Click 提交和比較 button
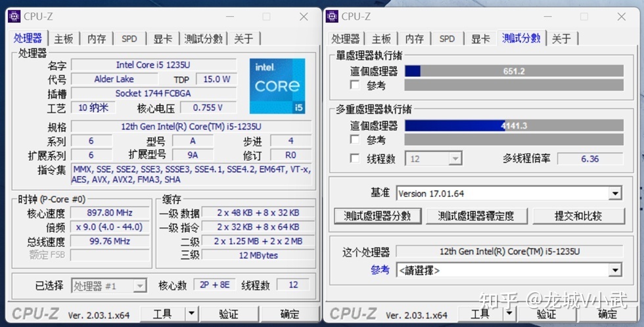644x327 pixels. tap(578, 216)
